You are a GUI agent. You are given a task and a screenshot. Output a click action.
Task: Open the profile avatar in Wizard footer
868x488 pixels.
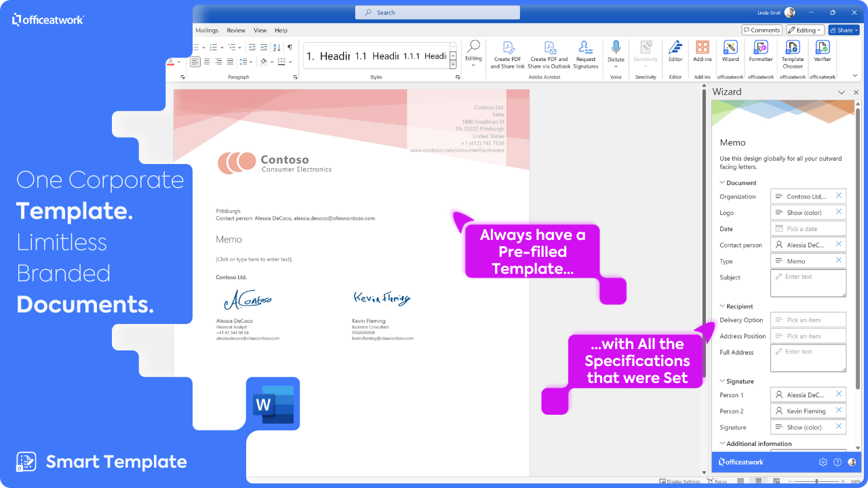click(852, 462)
